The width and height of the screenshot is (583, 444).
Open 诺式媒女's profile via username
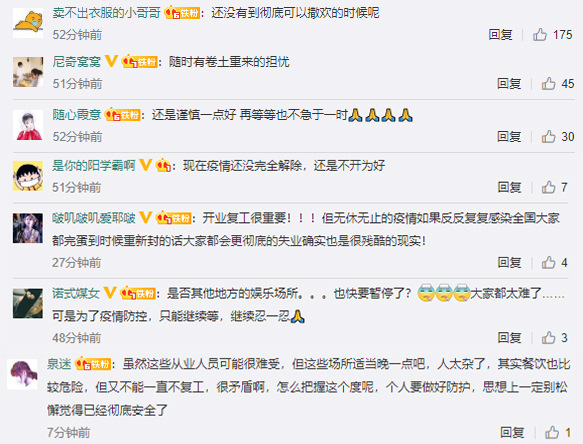tap(76, 293)
